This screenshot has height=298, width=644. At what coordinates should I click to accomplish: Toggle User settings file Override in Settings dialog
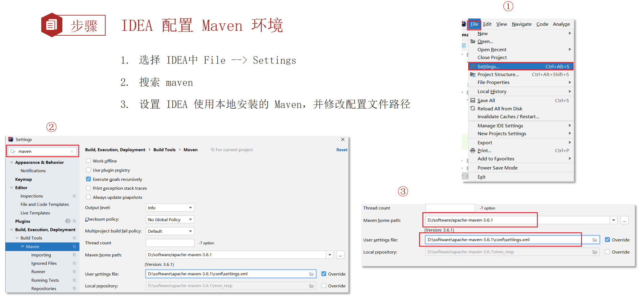pos(324,274)
